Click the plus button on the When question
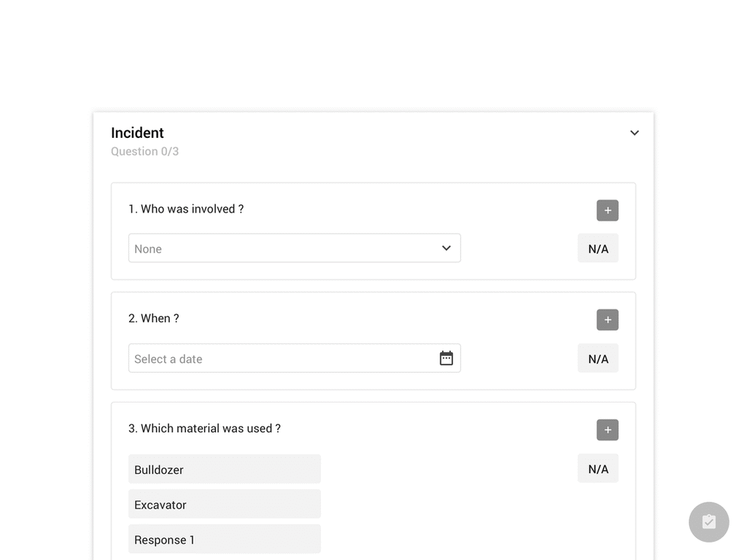The image size is (747, 560). [x=607, y=320]
